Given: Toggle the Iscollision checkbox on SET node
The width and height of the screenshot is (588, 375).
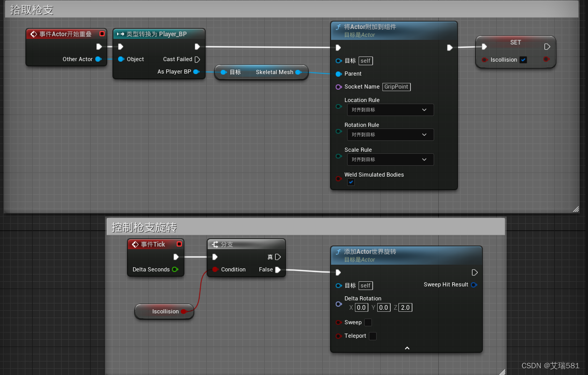Looking at the screenshot, I should tap(523, 60).
